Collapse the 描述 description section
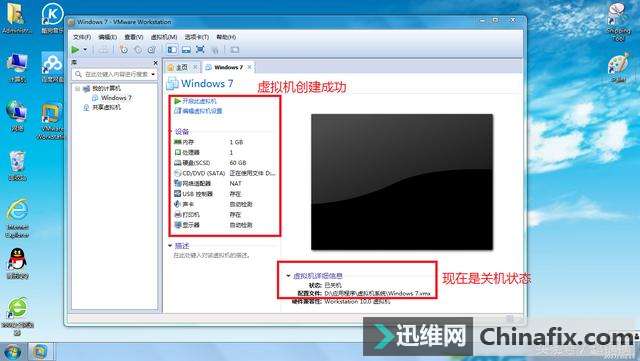The width and height of the screenshot is (640, 361). click(170, 245)
